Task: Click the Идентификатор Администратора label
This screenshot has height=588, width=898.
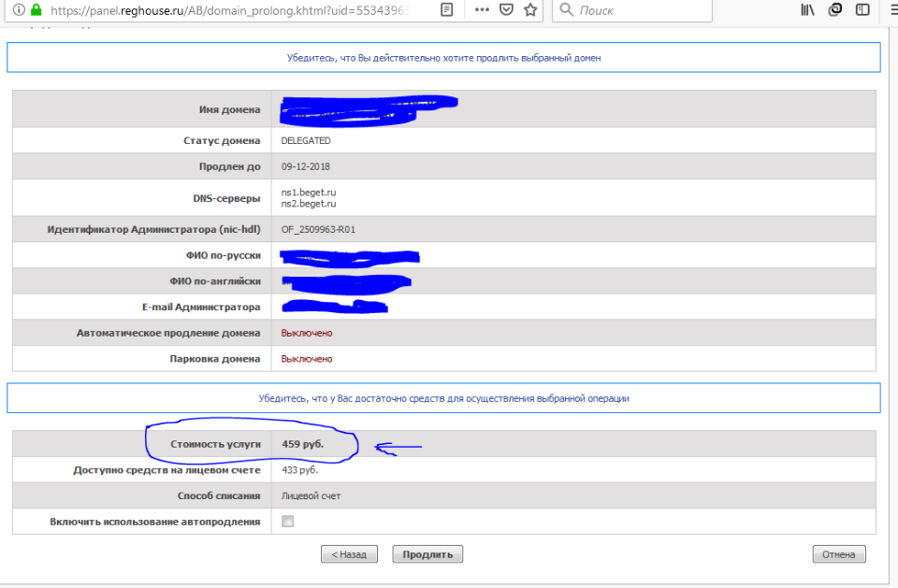Action: [153, 230]
